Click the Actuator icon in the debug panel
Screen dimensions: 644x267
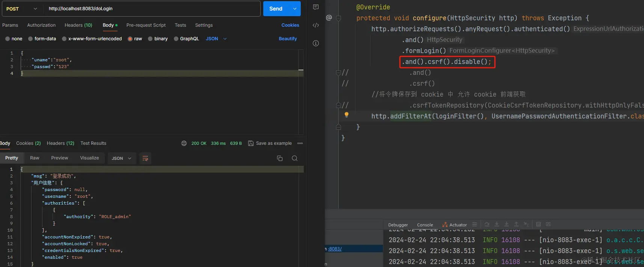(445, 225)
